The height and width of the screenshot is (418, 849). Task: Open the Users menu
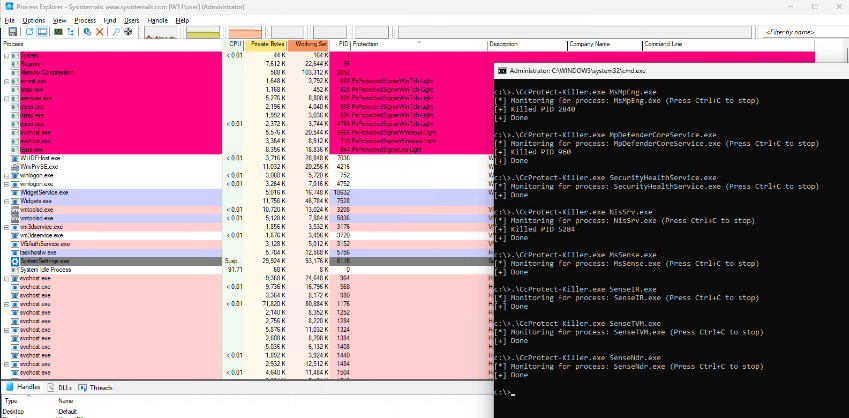coord(132,21)
